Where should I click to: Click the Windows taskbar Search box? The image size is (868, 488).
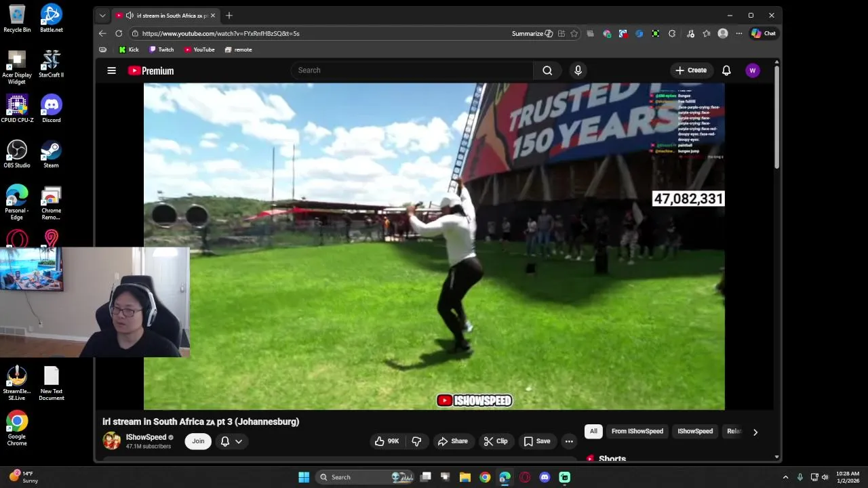point(365,477)
